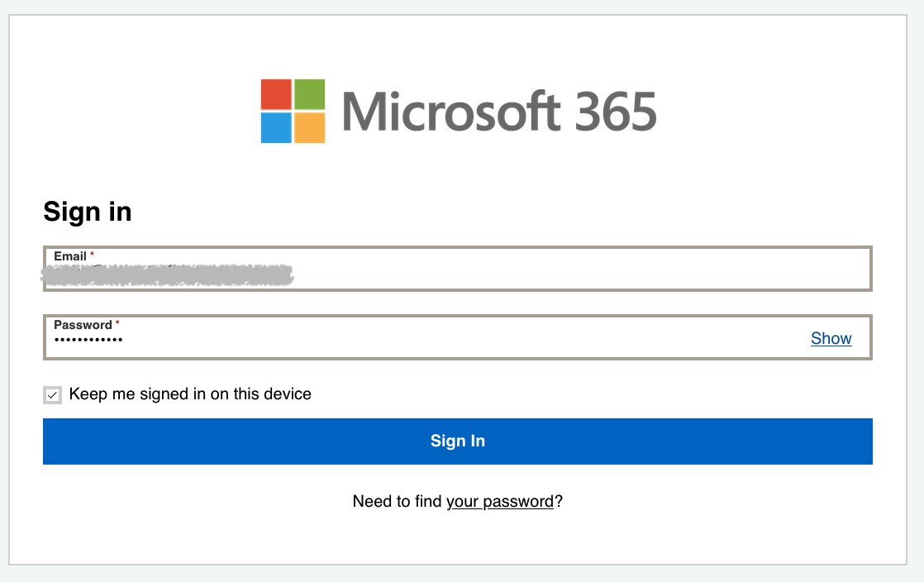Click the "Keep me signed in on this device" label
Viewport: 924px width, 582px height.
pos(190,394)
